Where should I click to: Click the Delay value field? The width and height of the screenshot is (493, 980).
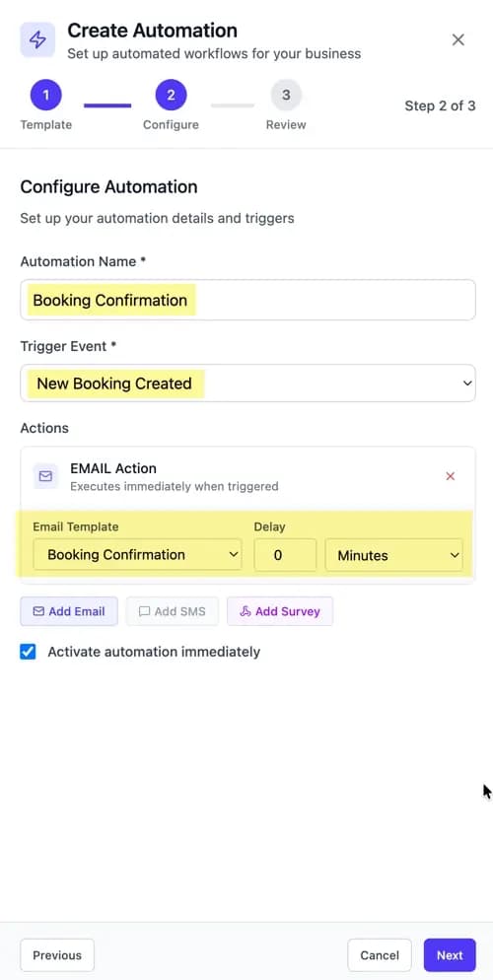click(285, 555)
